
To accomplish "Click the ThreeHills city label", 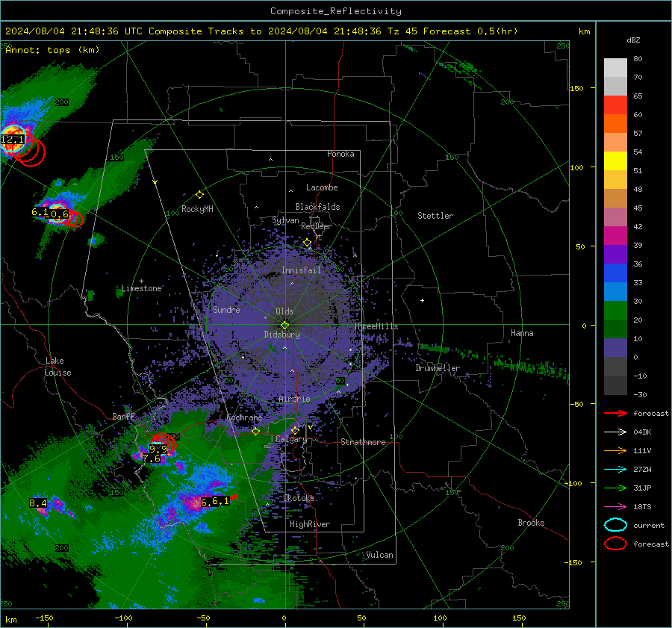I will tap(376, 326).
